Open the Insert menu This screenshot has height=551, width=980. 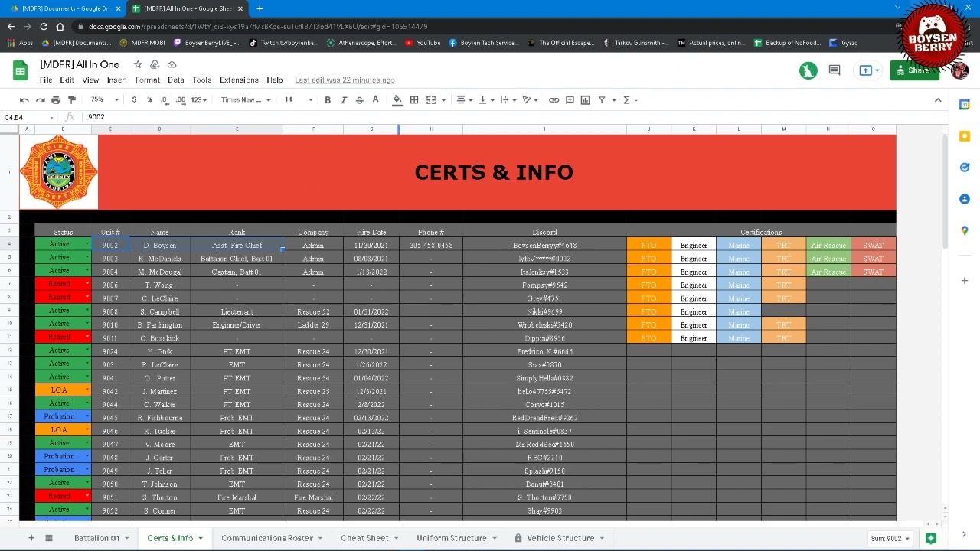tap(117, 80)
